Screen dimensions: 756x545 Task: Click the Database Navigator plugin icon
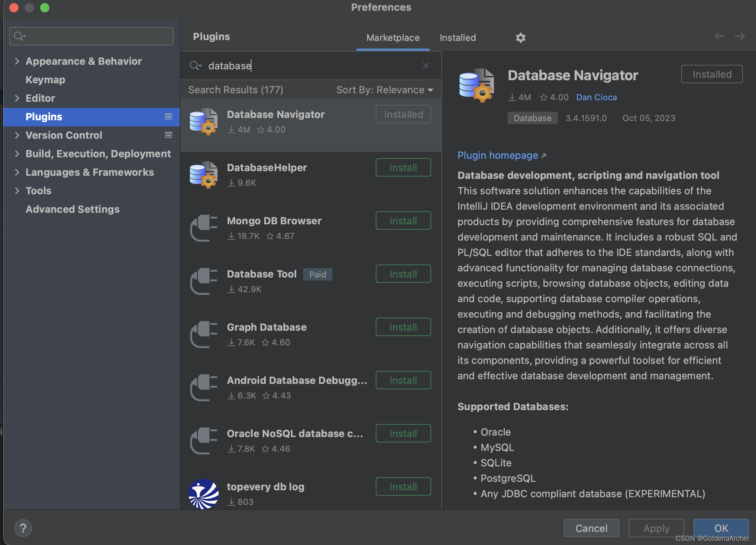(x=203, y=122)
